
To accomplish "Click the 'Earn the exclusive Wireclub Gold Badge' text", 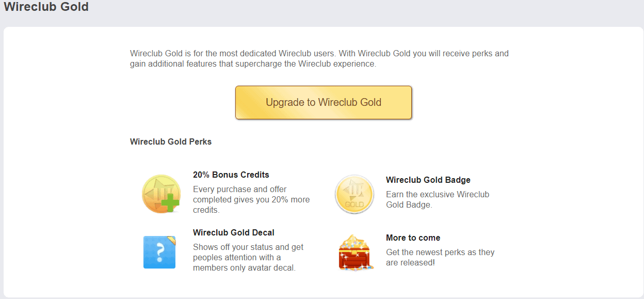I will point(438,199).
